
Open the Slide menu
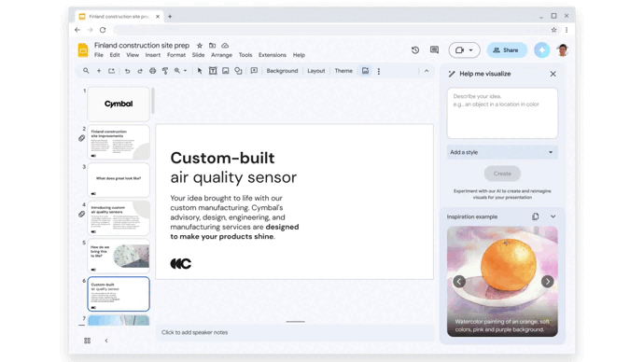tap(198, 55)
